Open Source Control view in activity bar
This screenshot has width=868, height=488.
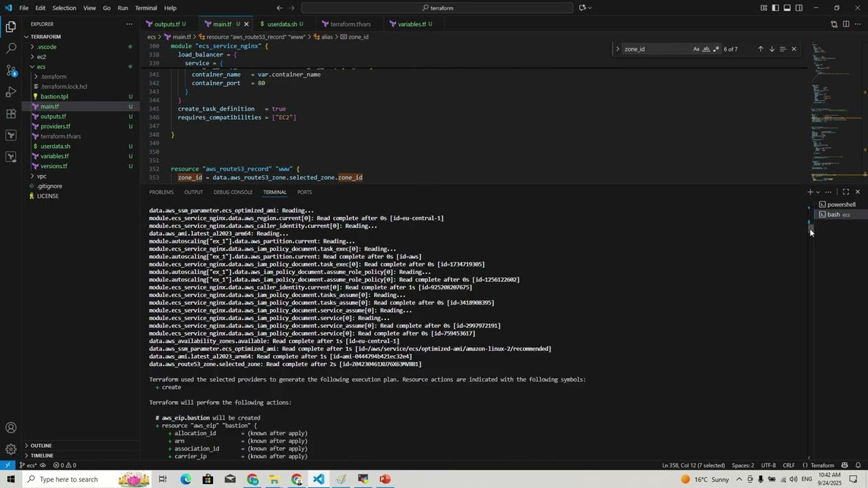11,70
